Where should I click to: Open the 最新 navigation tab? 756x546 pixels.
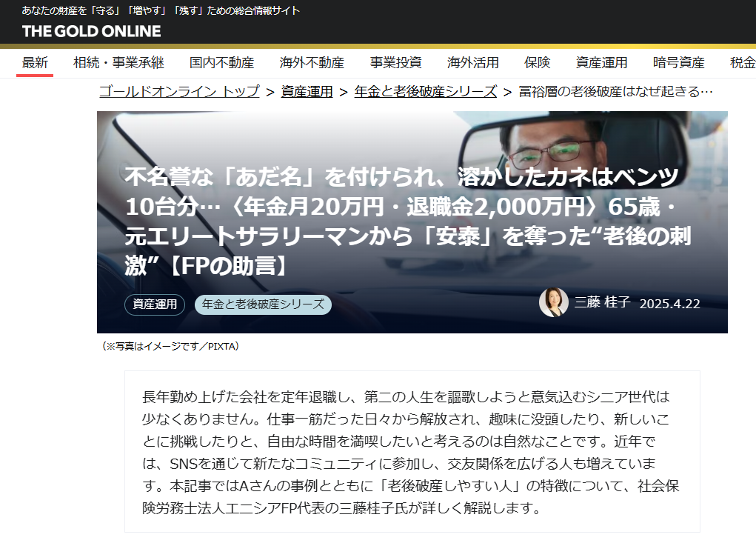tap(35, 63)
